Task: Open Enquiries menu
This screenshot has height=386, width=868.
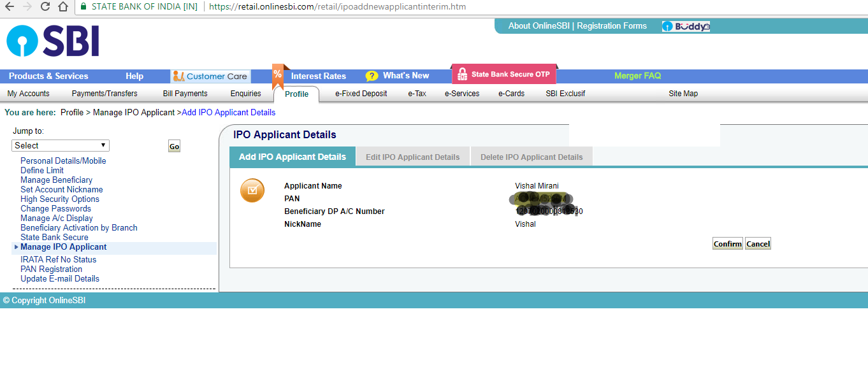Action: point(246,94)
